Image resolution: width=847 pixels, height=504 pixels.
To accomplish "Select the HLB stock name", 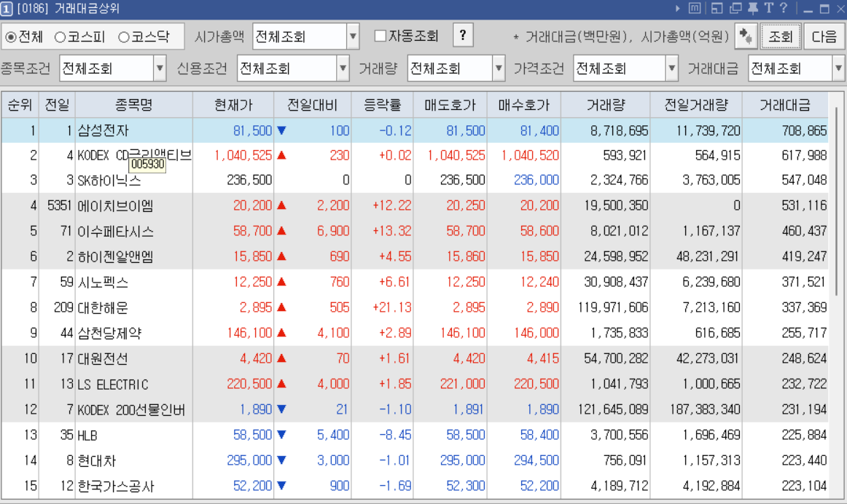I will [x=87, y=435].
